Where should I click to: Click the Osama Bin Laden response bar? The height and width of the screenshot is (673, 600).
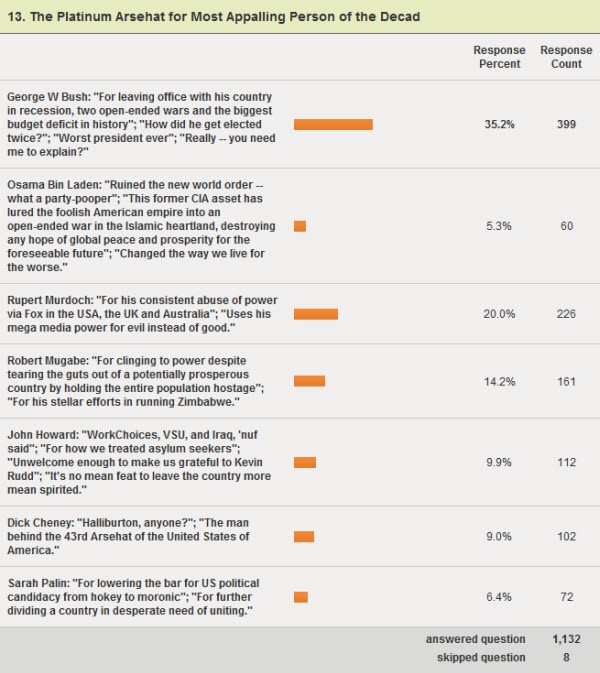tap(300, 226)
